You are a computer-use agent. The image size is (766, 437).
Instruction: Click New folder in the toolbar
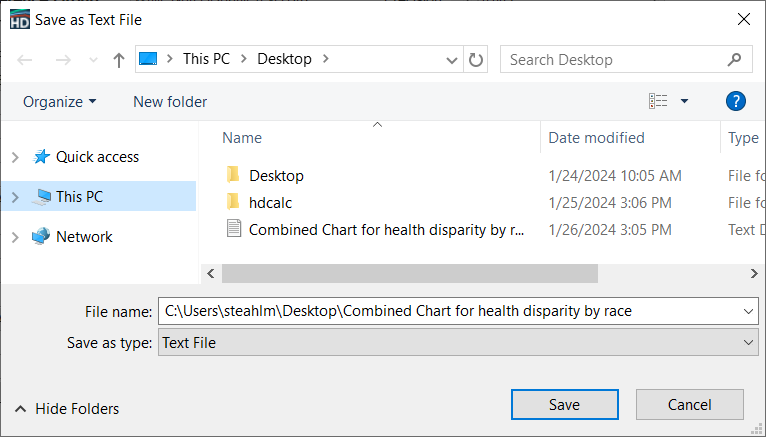(170, 101)
